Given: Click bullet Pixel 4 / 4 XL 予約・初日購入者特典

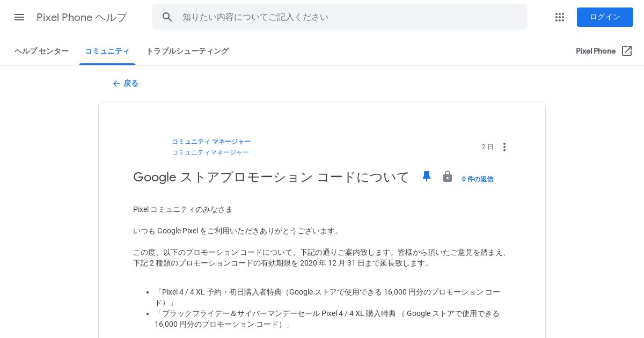Looking at the screenshot, I should click(x=327, y=297).
